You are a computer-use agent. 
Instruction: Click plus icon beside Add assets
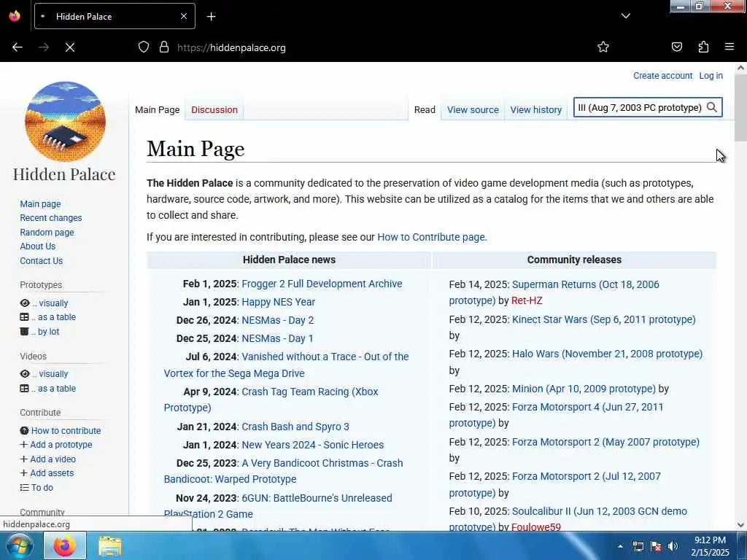coord(24,473)
